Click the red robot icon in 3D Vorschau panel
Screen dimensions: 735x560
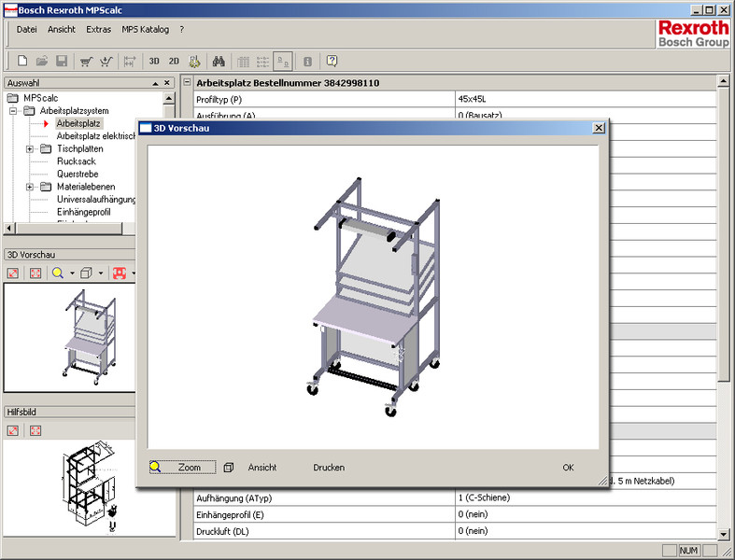[x=119, y=273]
